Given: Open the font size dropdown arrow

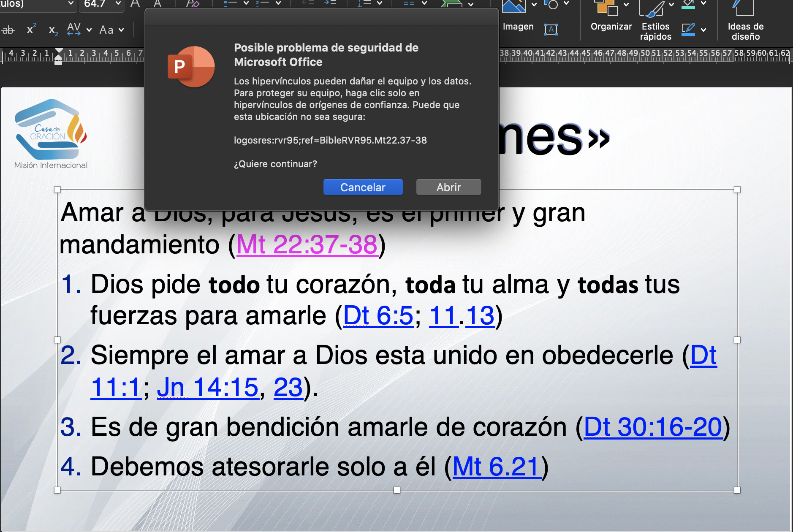Looking at the screenshot, I should [x=118, y=4].
